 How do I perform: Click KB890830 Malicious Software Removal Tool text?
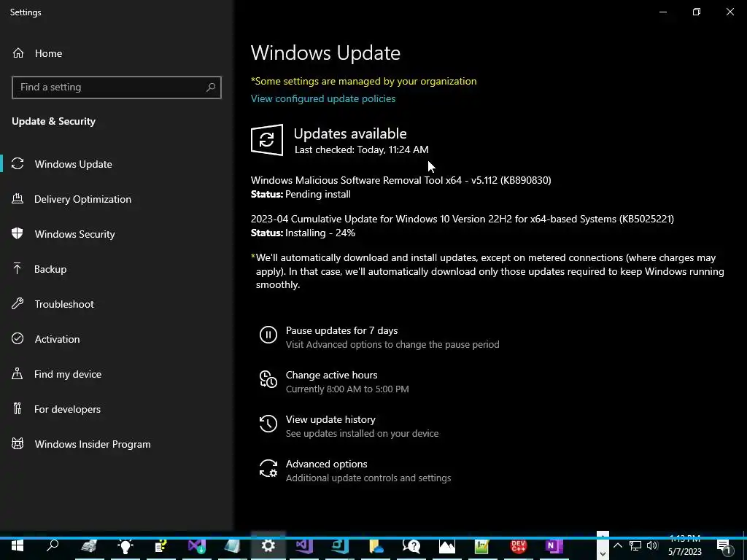[400, 180]
